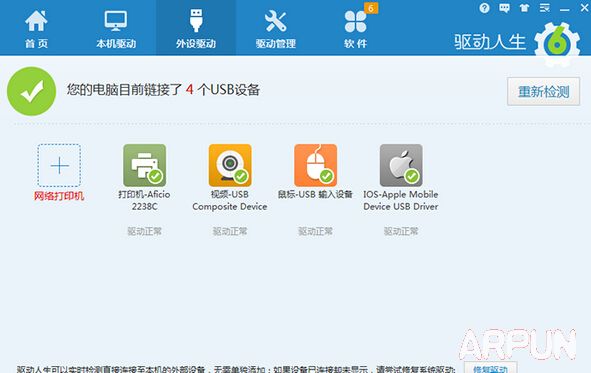This screenshot has width=591, height=373.
Task: Click the 修复驱动 button at bottom
Action: pos(490,368)
